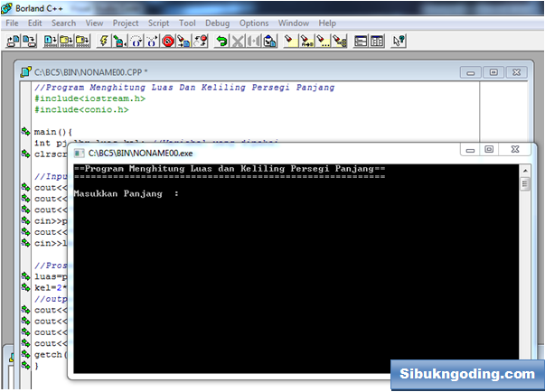Click the first yellow folder toolbar icon

pos(66,41)
